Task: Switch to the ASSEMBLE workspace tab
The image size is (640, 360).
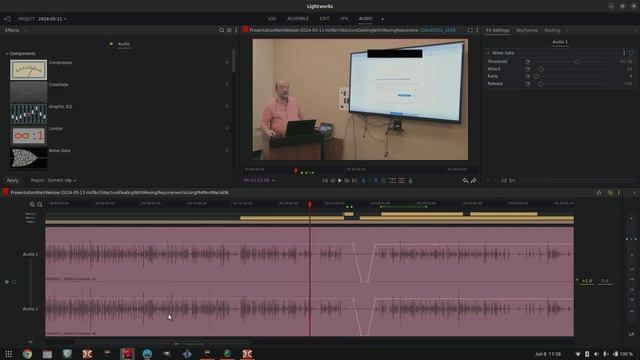Action: [298, 19]
